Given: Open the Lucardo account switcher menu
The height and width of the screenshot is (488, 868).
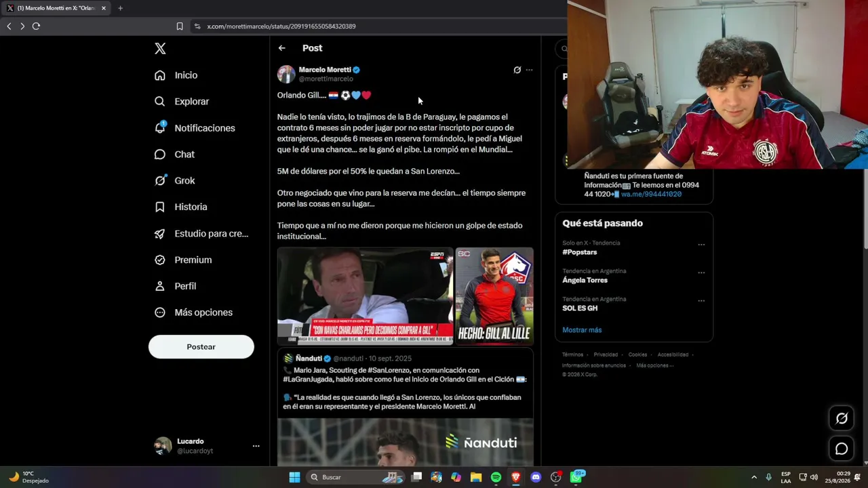Looking at the screenshot, I should pos(256,446).
